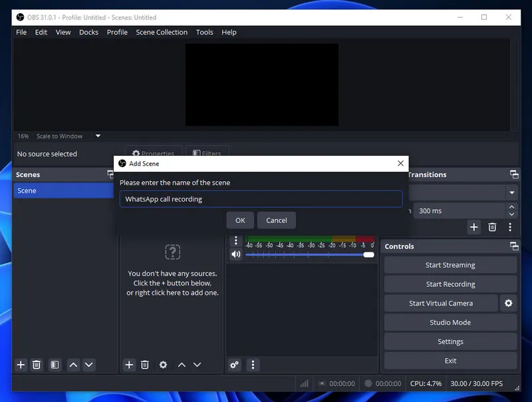Click the OBS logo in title bar

21,17
